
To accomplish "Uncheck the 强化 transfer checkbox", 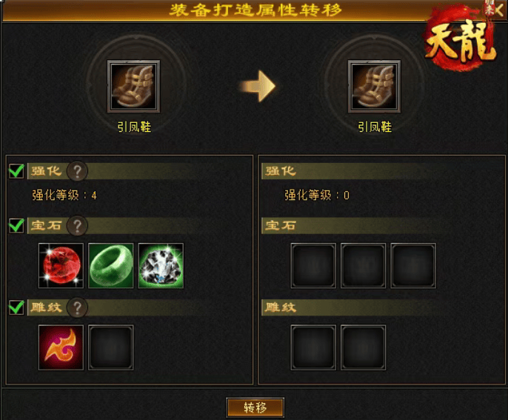I will pos(16,170).
